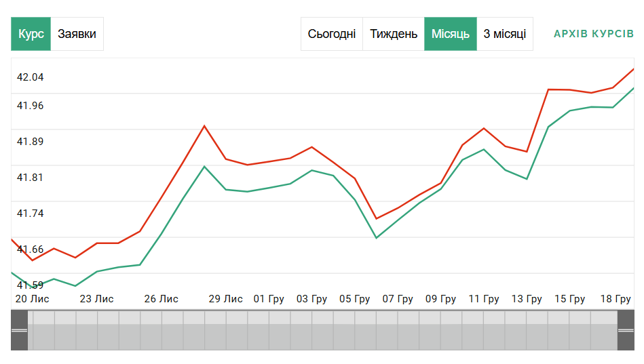Click the right handle of the range scrollbar

626,330
